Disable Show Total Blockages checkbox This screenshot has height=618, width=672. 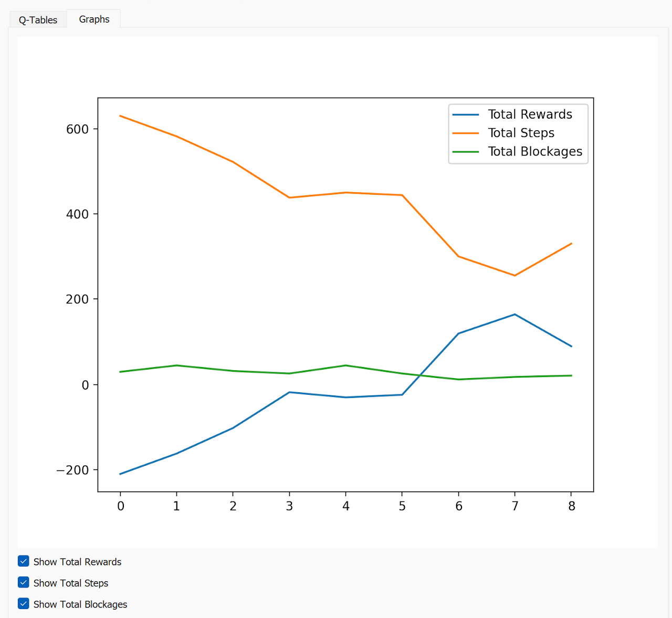pyautogui.click(x=24, y=604)
